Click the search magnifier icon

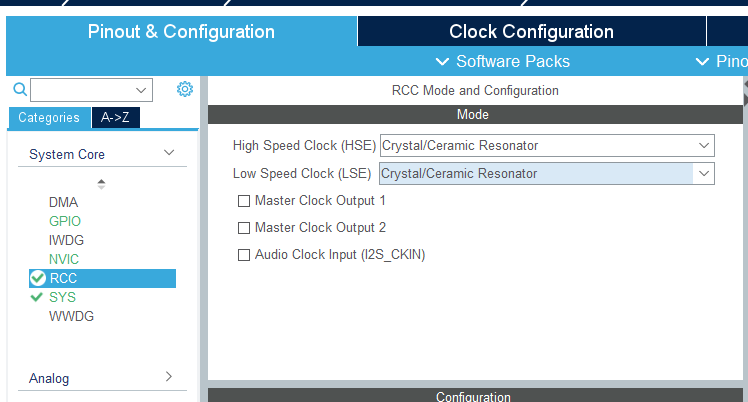tap(19, 90)
